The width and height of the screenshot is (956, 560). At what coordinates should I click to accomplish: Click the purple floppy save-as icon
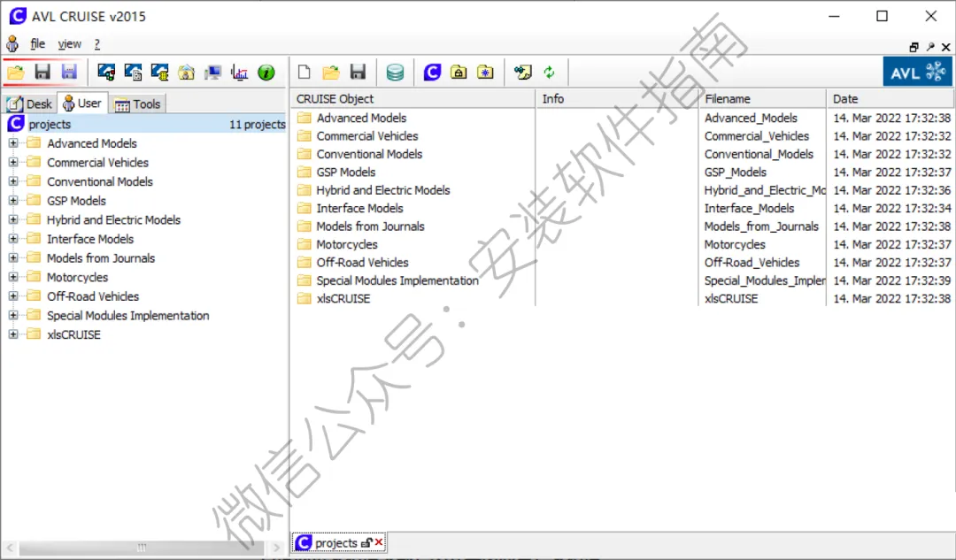[69, 73]
